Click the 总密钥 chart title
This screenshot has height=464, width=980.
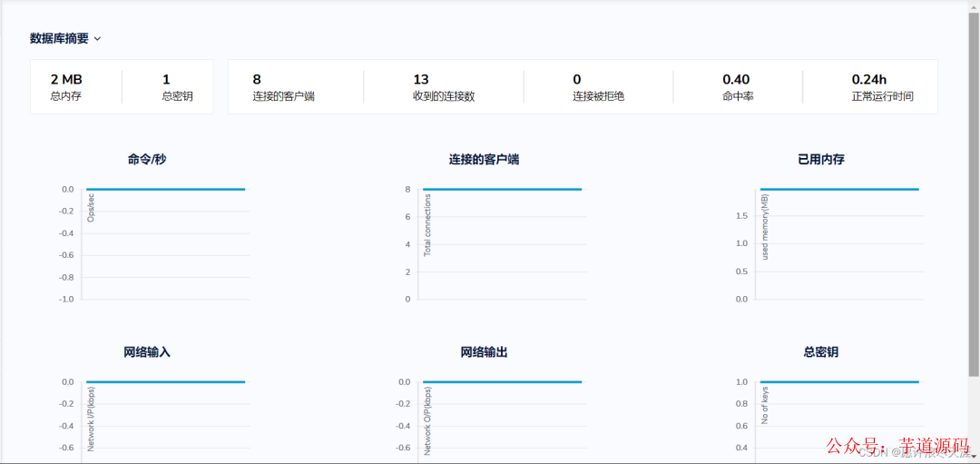[820, 352]
